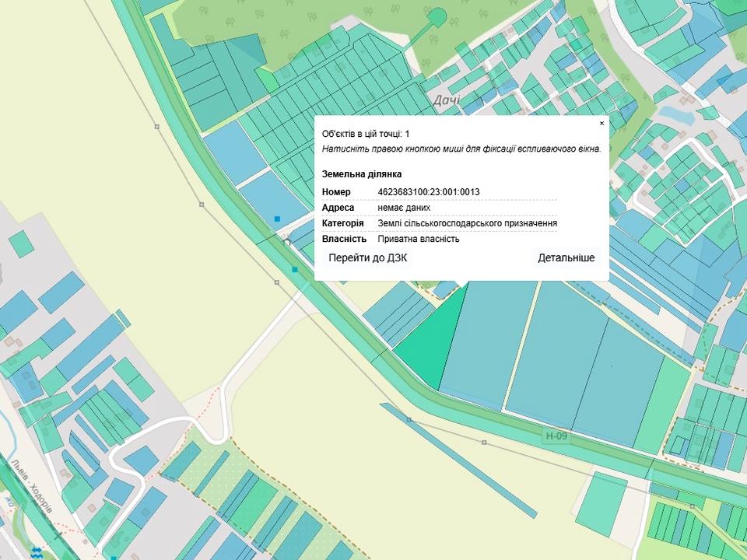Click the 'Земельна ділянка' heading in popup
Image resolution: width=747 pixels, height=560 pixels.
[x=362, y=174]
